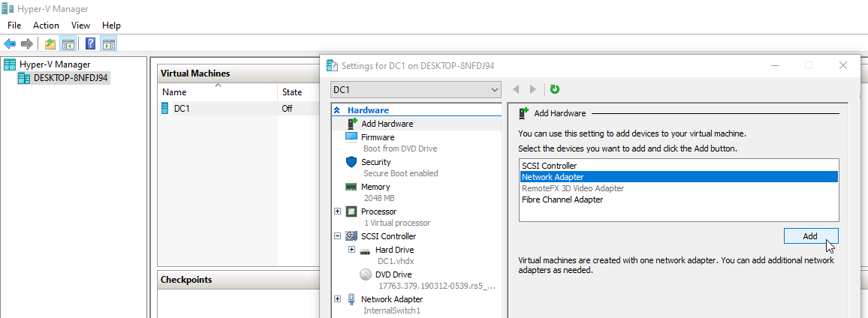Image resolution: width=868 pixels, height=318 pixels.
Task: Click the Settings window title icon
Action: click(x=332, y=66)
